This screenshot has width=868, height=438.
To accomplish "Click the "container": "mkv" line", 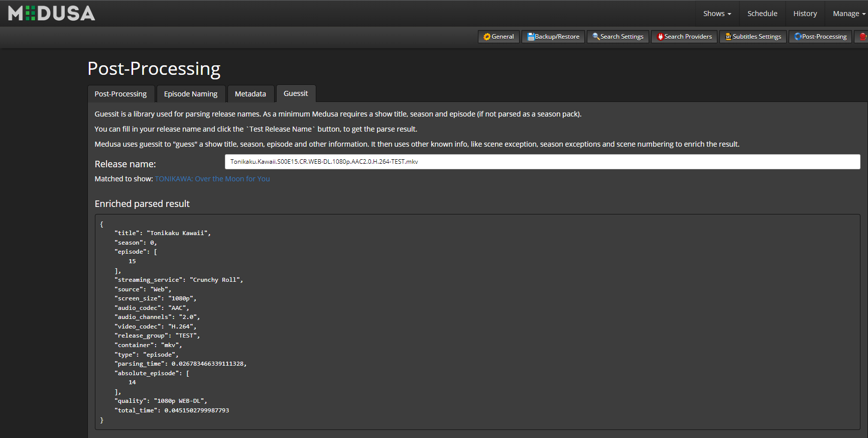I will 148,345.
